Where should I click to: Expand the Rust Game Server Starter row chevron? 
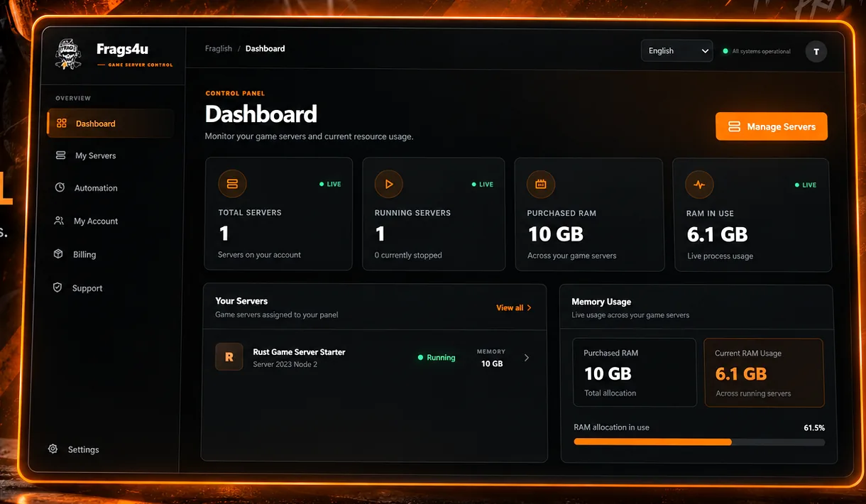point(526,358)
